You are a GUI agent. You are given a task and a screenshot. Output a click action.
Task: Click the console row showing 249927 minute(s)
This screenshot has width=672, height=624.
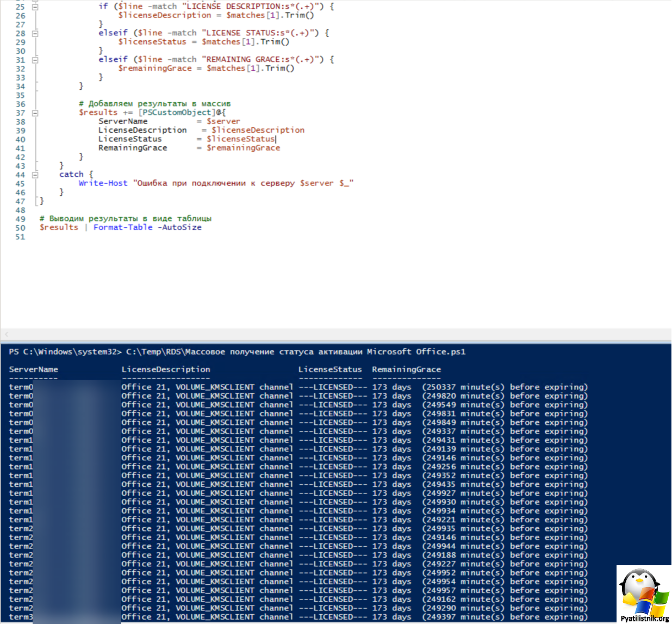(x=298, y=493)
